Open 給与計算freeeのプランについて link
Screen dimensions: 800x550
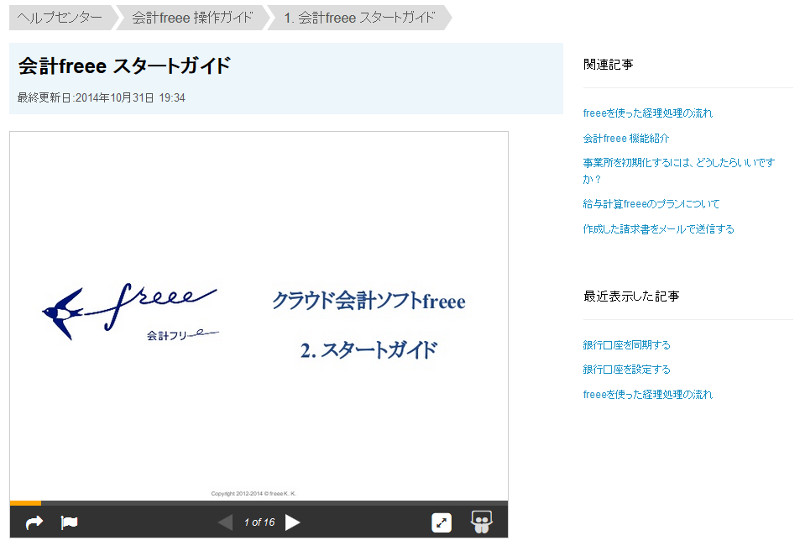[651, 204]
